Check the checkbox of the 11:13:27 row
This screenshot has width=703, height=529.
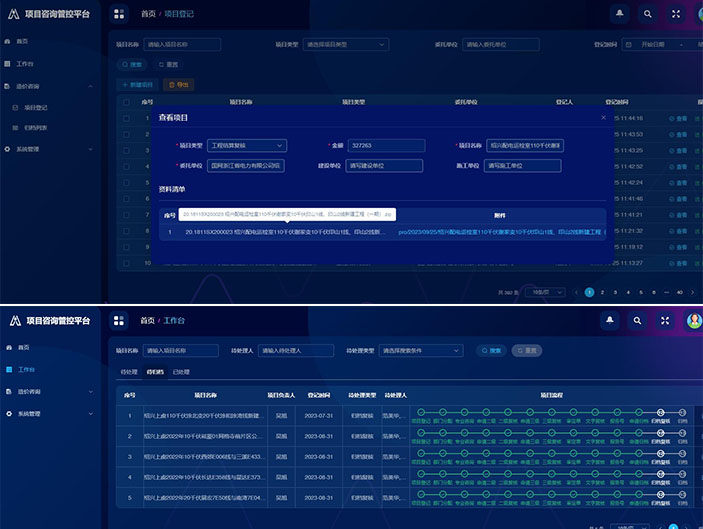[126, 262]
